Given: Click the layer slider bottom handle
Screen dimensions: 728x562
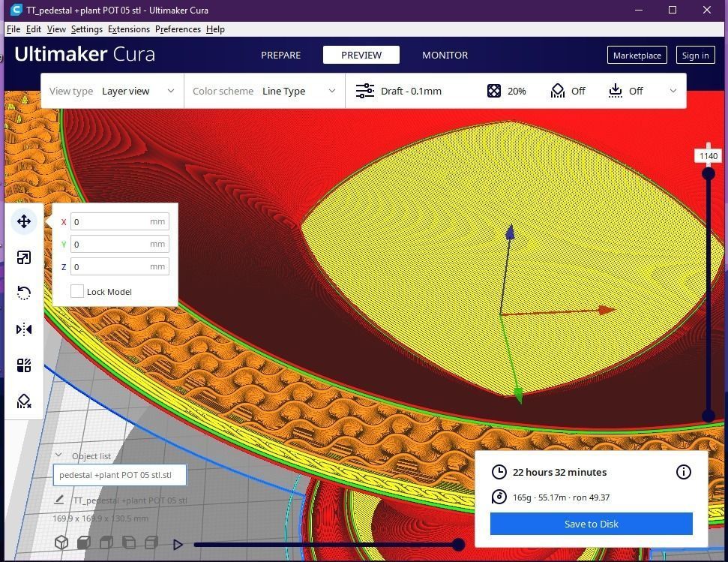Looking at the screenshot, I should point(709,415).
